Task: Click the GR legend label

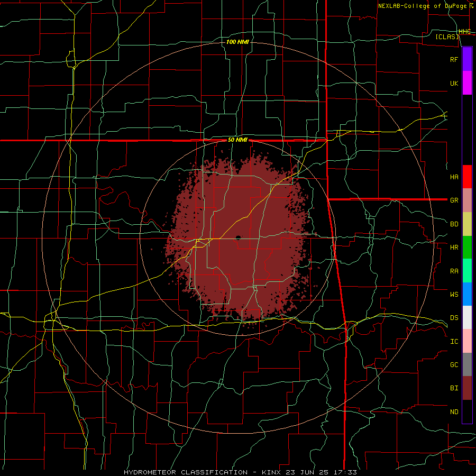Action: [454, 200]
